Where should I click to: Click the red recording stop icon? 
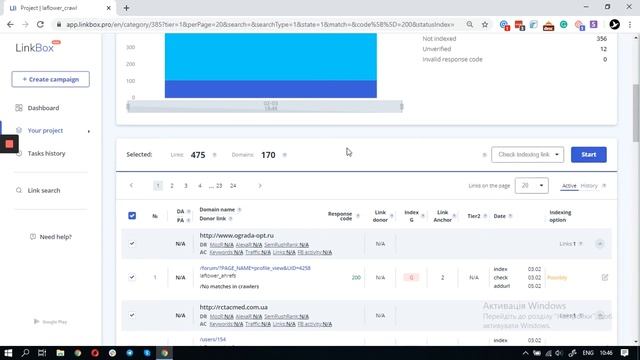click(9, 144)
